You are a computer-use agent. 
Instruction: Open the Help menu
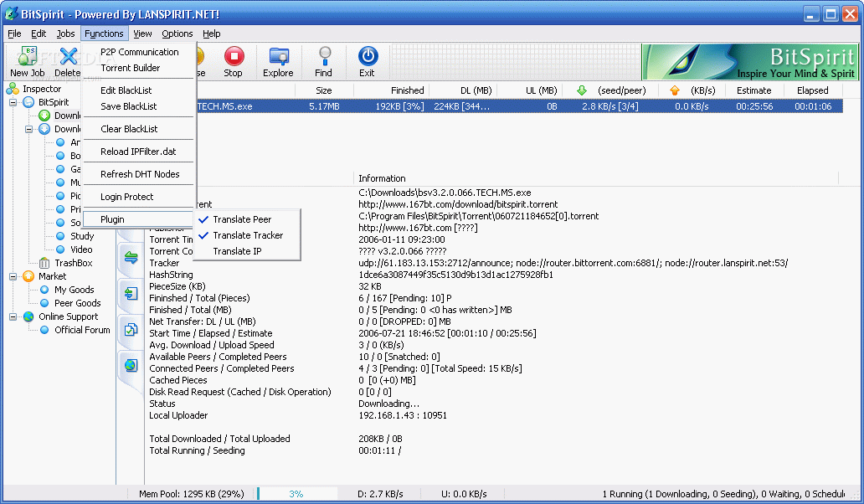click(x=212, y=33)
